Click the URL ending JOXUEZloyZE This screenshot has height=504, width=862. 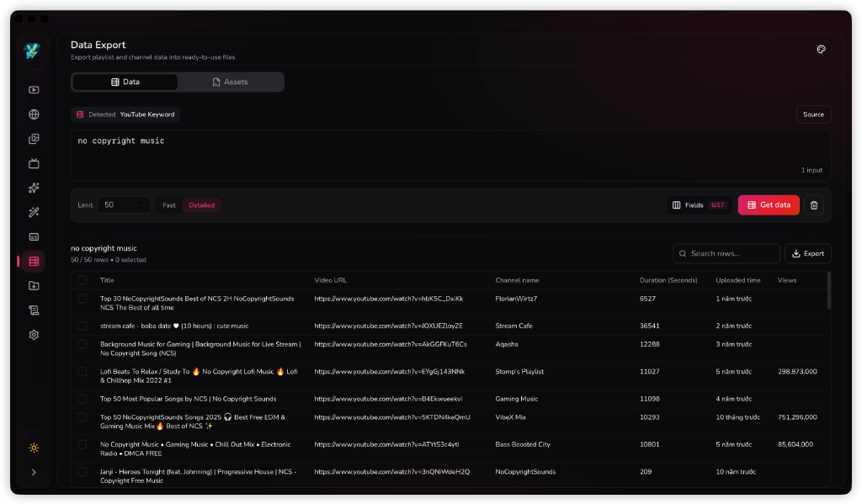[389, 326]
